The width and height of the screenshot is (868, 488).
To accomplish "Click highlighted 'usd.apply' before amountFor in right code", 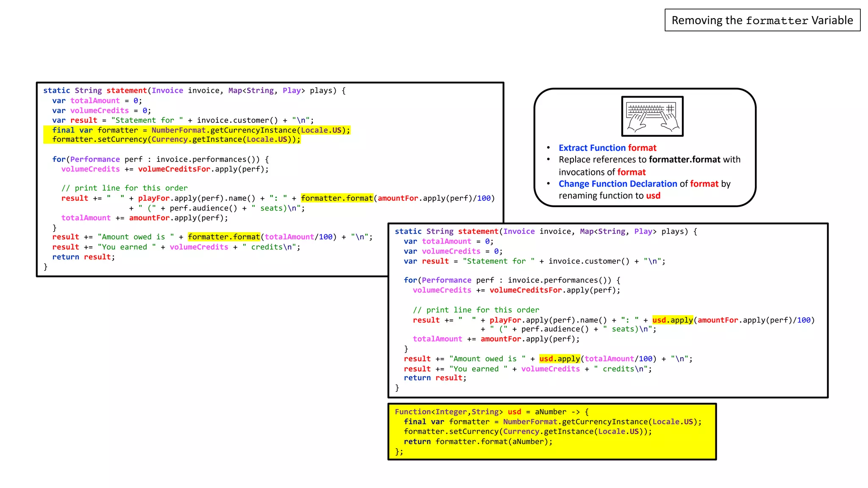I will coord(673,320).
